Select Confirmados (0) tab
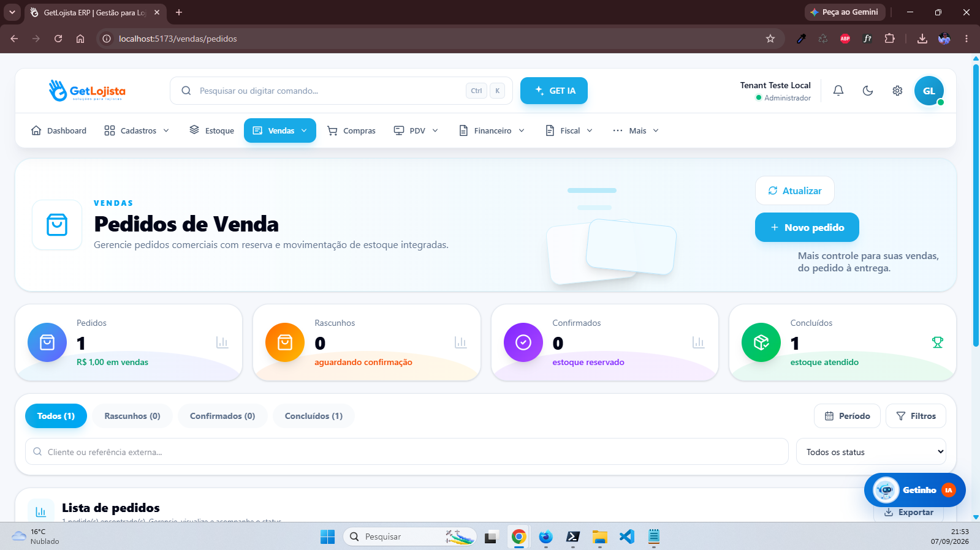The width and height of the screenshot is (980, 550). [222, 416]
